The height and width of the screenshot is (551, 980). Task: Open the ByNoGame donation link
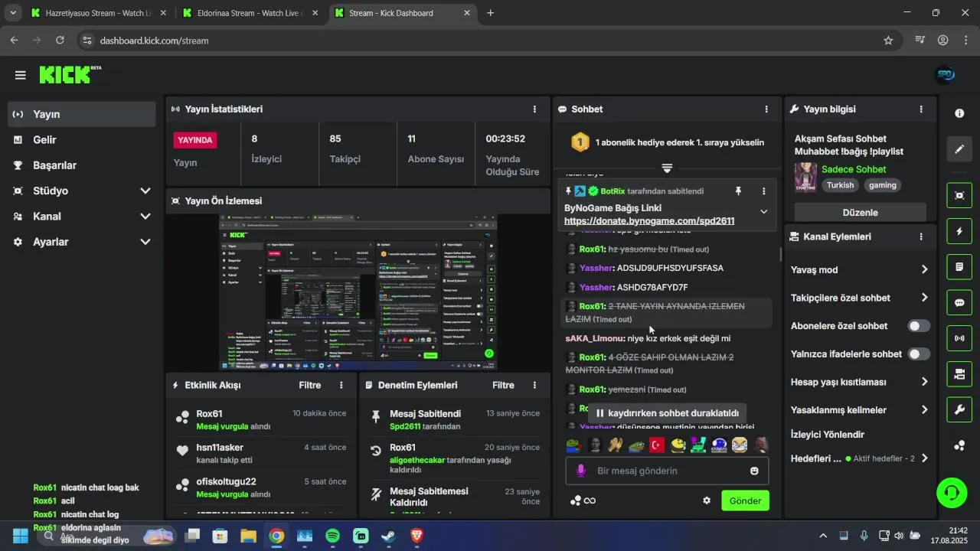649,220
